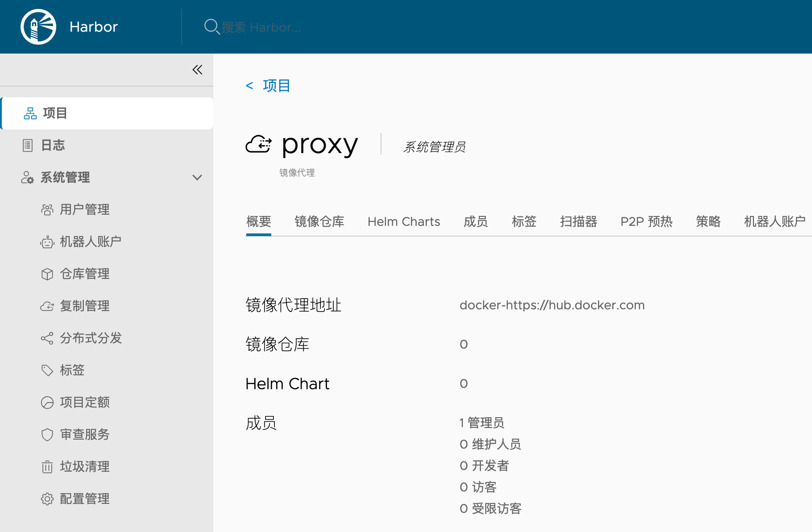Image resolution: width=812 pixels, height=532 pixels.
Task: Click the 仓库管理 cube icon
Action: tap(47, 274)
